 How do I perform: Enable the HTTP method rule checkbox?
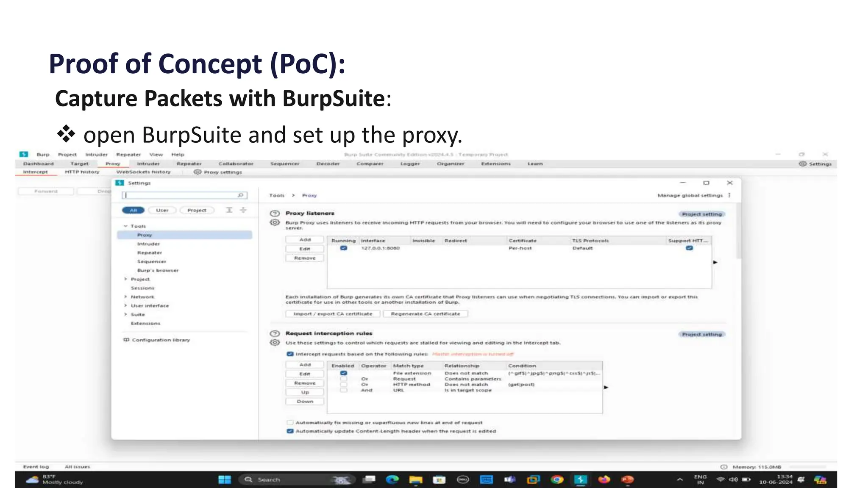pyautogui.click(x=344, y=385)
